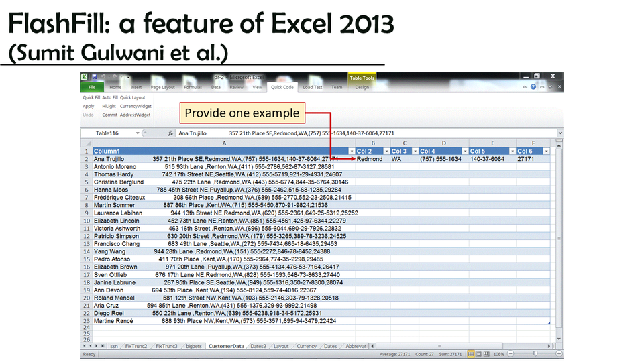The image size is (644, 362).
Task: Click the Quick Fill button
Action: point(91,97)
